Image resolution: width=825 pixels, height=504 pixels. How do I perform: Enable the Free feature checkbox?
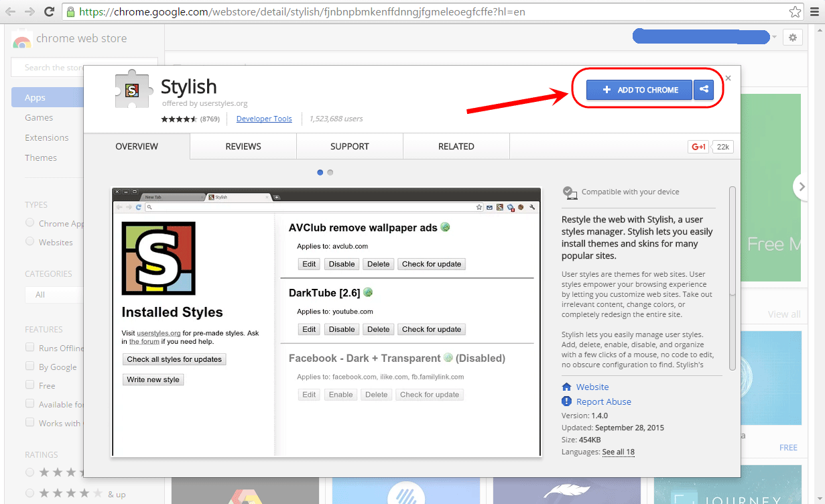29,385
